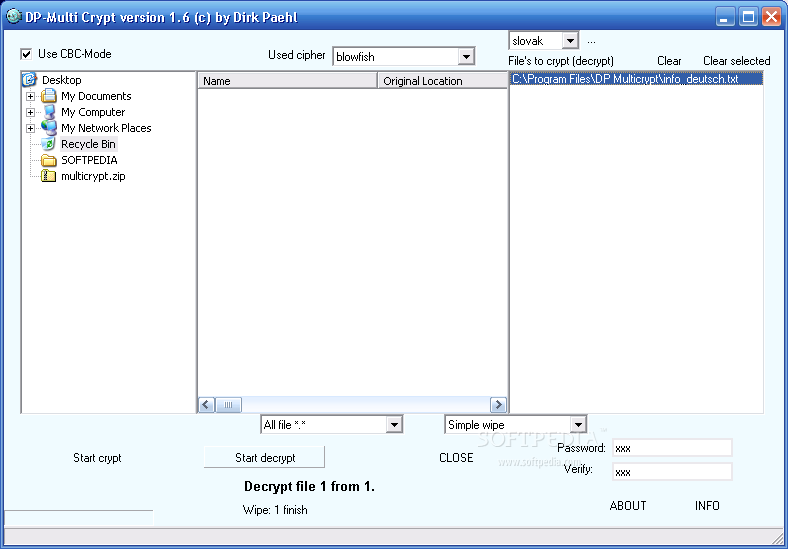Close the window with the red X
This screenshot has height=549, width=788.
(x=771, y=17)
